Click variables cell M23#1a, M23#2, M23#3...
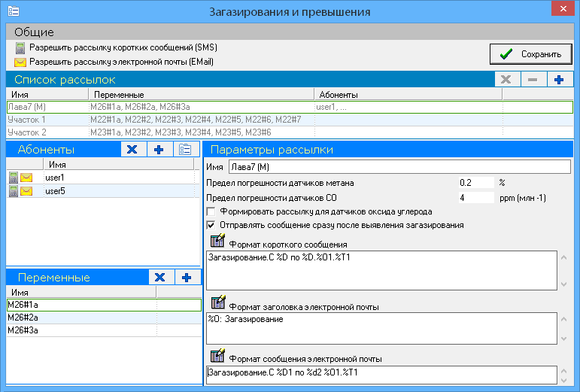 click(x=202, y=132)
